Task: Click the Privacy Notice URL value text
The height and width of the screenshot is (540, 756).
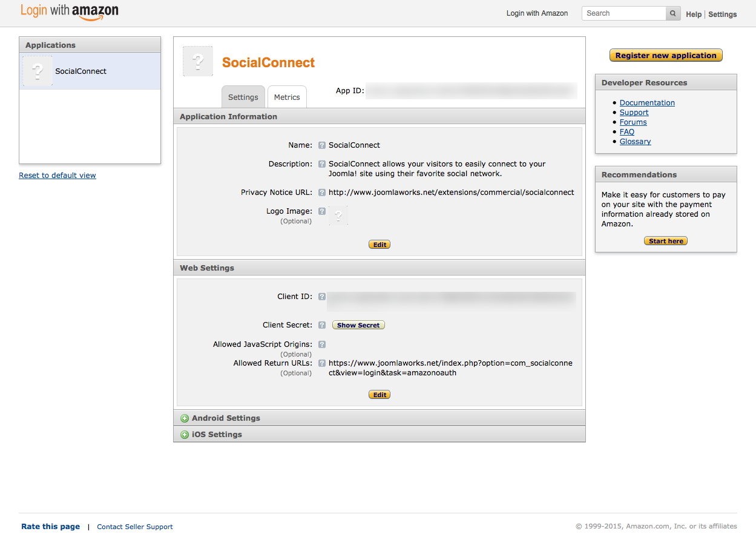Action: tap(452, 193)
